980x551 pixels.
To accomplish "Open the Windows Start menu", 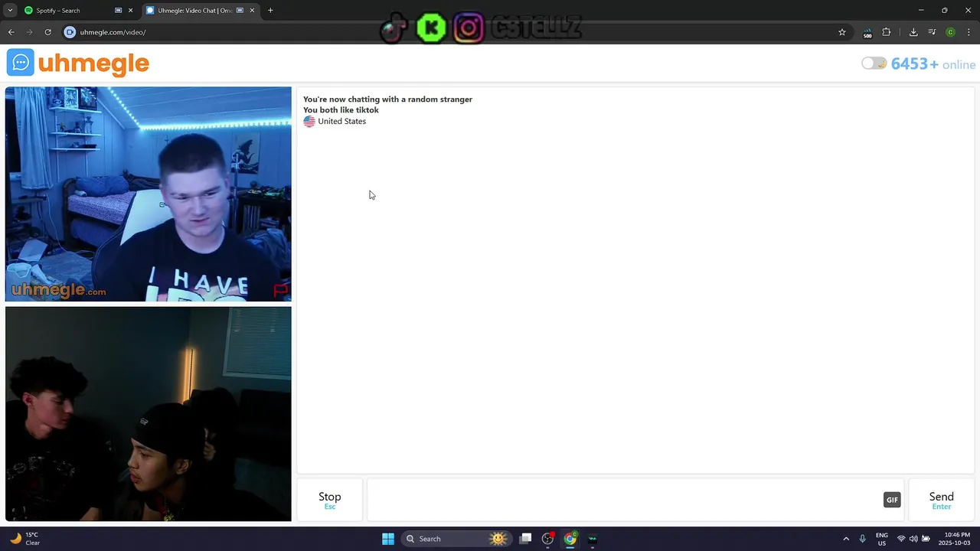I will pos(388,539).
